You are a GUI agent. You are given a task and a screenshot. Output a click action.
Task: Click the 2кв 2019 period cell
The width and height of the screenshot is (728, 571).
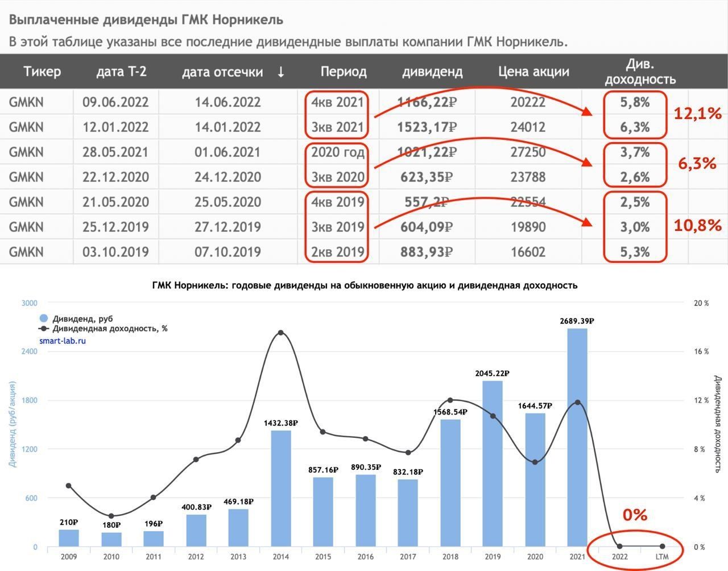pyautogui.click(x=337, y=252)
